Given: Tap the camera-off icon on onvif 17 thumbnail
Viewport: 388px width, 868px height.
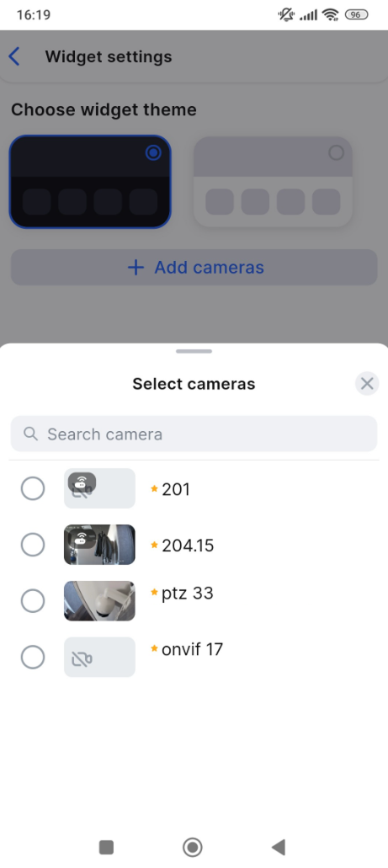Looking at the screenshot, I should point(82,658).
